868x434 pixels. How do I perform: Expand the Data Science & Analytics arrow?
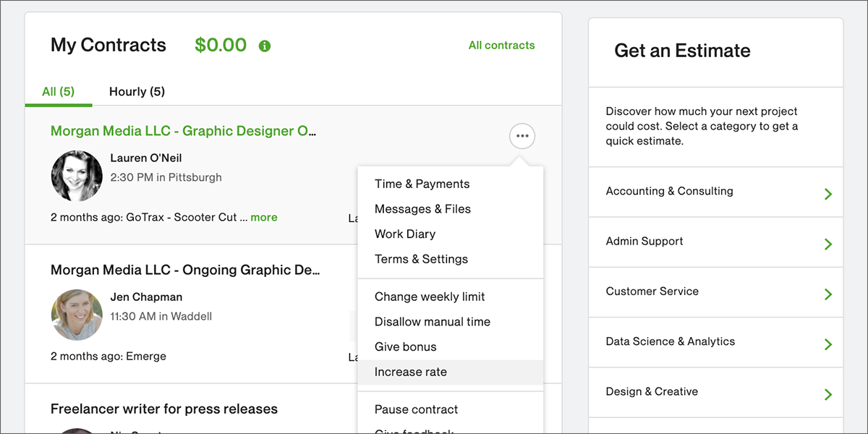coord(828,344)
